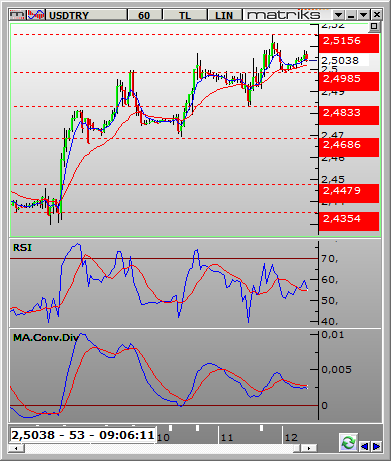Minimize the USDTRY chart window

351,15
